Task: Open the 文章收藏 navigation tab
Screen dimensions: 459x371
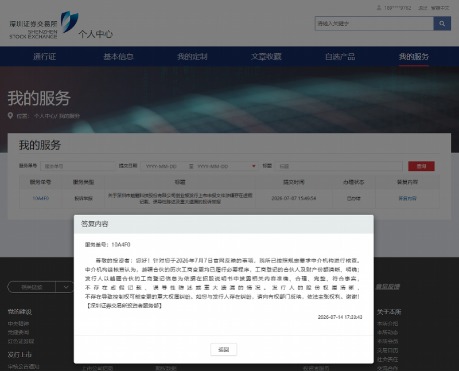Action: click(266, 56)
